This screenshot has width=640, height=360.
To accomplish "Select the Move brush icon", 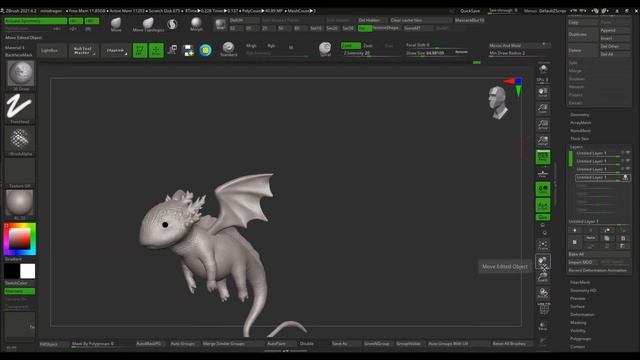I will tap(116, 24).
